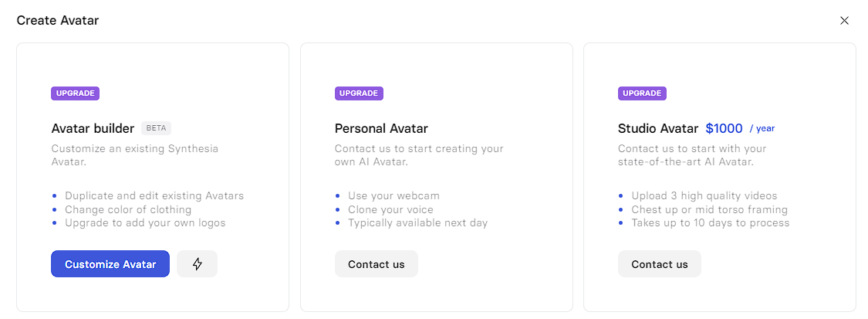The width and height of the screenshot is (868, 319).
Task: Select the Studio Avatar heading
Action: tap(657, 128)
